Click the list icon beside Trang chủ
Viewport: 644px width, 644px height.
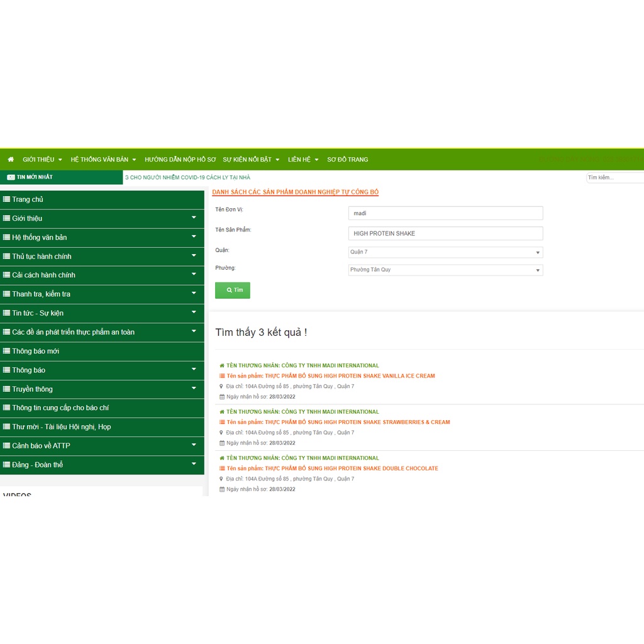(x=6, y=199)
